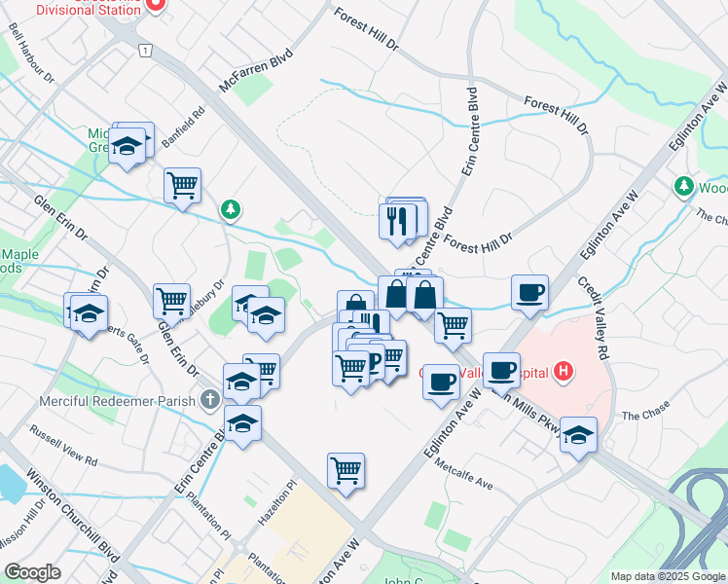
Task: Open the restaurant fork-and-knife marker near Forest Hill Dr
Action: click(x=397, y=223)
